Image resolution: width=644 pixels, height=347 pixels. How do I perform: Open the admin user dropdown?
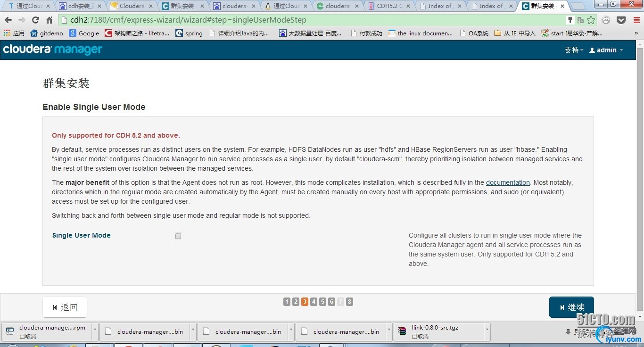pyautogui.click(x=606, y=50)
